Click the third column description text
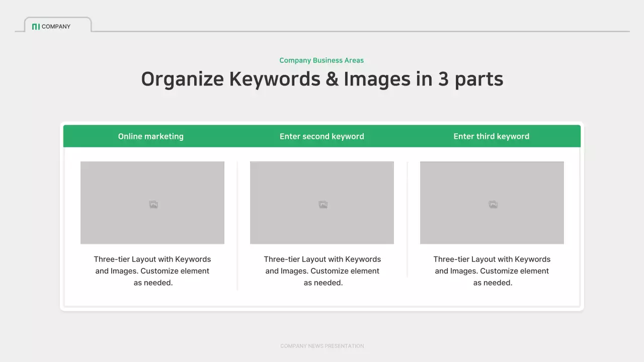Viewport: 644px width, 362px height. pyautogui.click(x=492, y=271)
